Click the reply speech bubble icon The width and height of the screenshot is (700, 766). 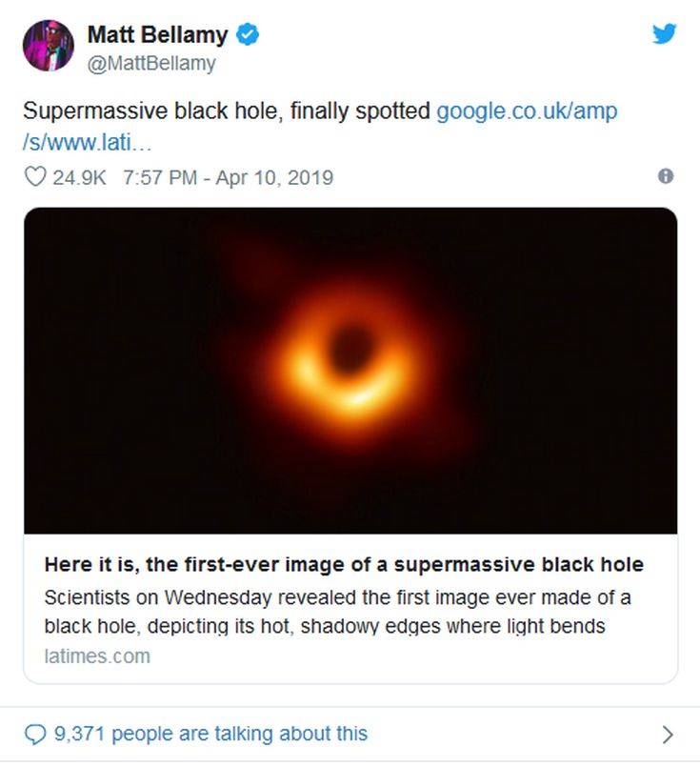pyautogui.click(x=34, y=734)
